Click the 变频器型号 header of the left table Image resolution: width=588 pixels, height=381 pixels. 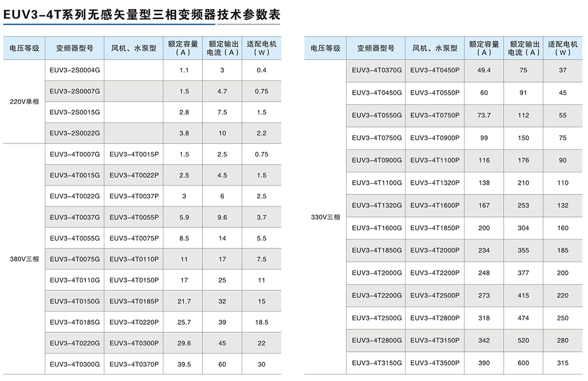74,48
